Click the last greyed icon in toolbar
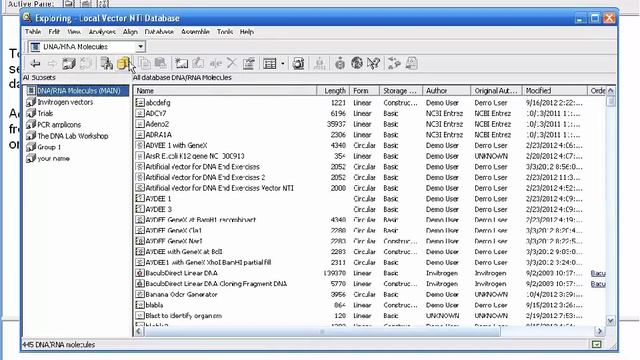 pos(411,63)
